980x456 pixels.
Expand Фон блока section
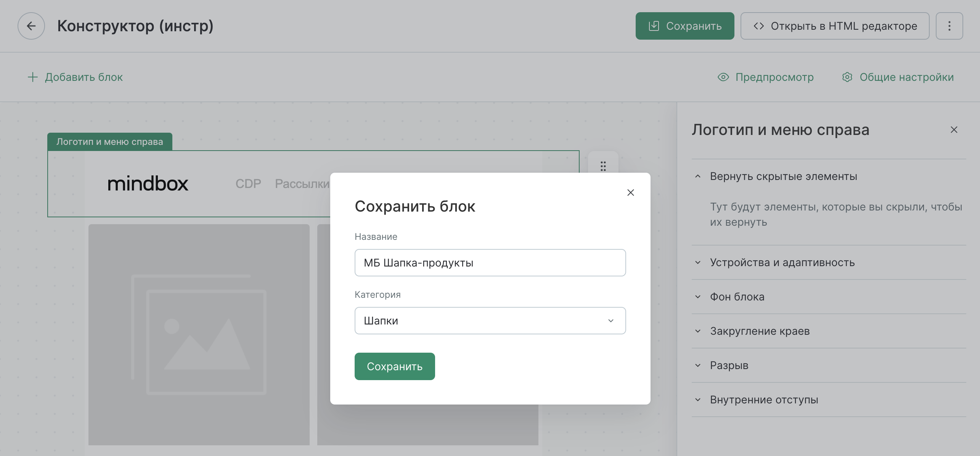click(x=829, y=297)
